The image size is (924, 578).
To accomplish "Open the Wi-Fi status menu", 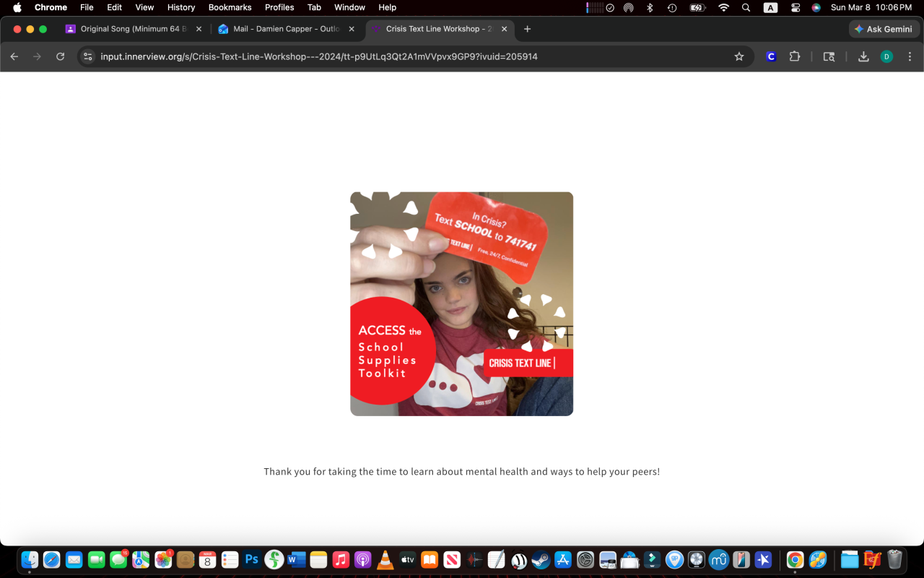I will [724, 7].
